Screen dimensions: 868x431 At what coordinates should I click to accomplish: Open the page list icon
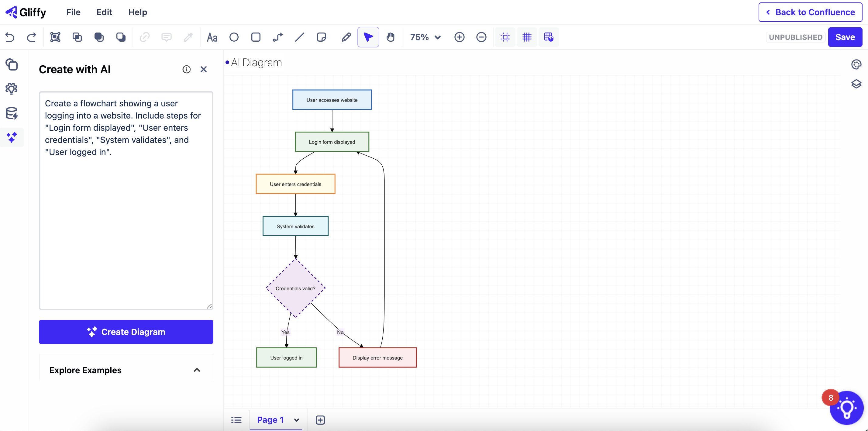[236, 420]
